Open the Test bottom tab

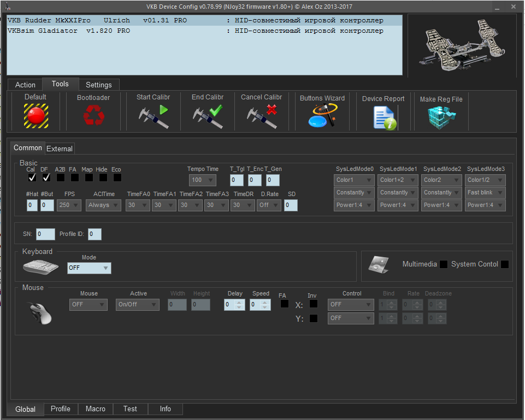[130, 409]
